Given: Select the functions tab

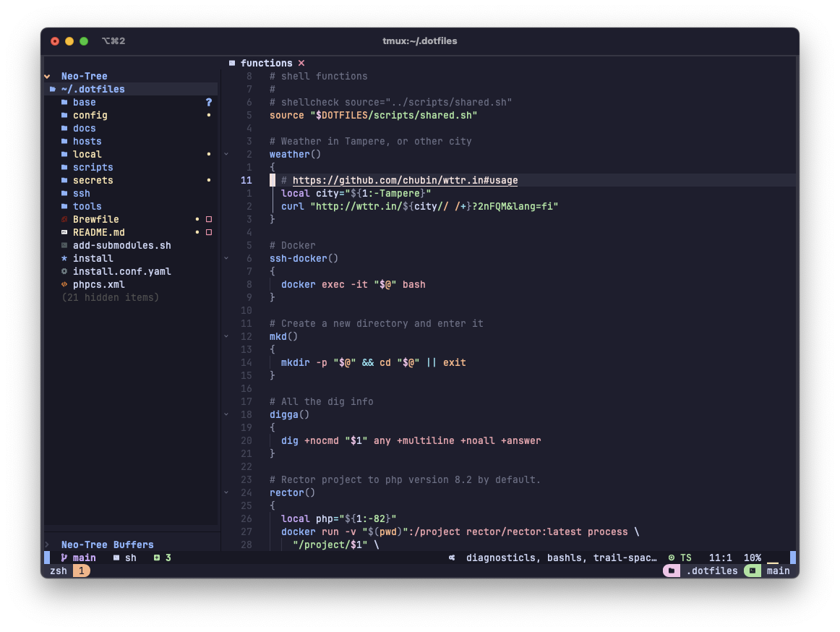Looking at the screenshot, I should pyautogui.click(x=267, y=63).
